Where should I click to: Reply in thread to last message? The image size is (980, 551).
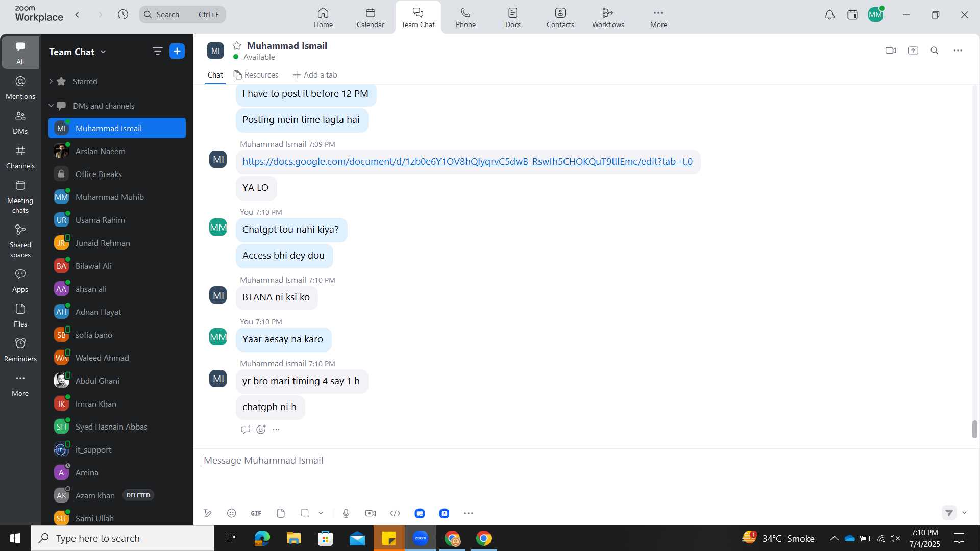point(246,430)
